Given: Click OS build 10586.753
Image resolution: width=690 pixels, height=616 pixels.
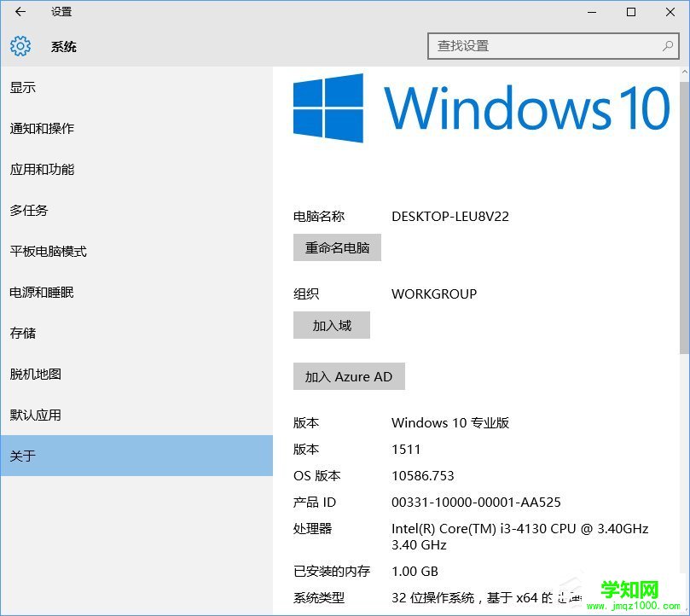Looking at the screenshot, I should click(423, 476).
